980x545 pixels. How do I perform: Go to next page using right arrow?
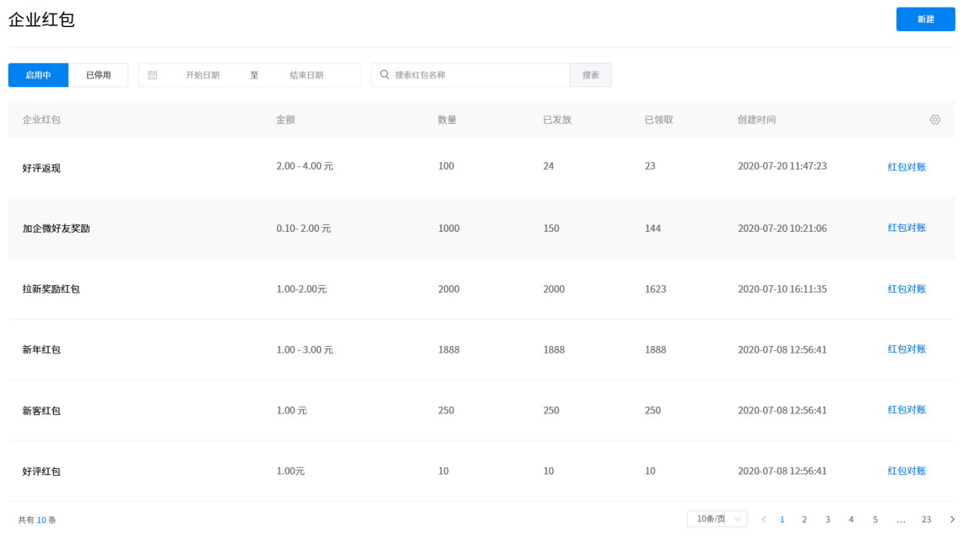point(952,520)
